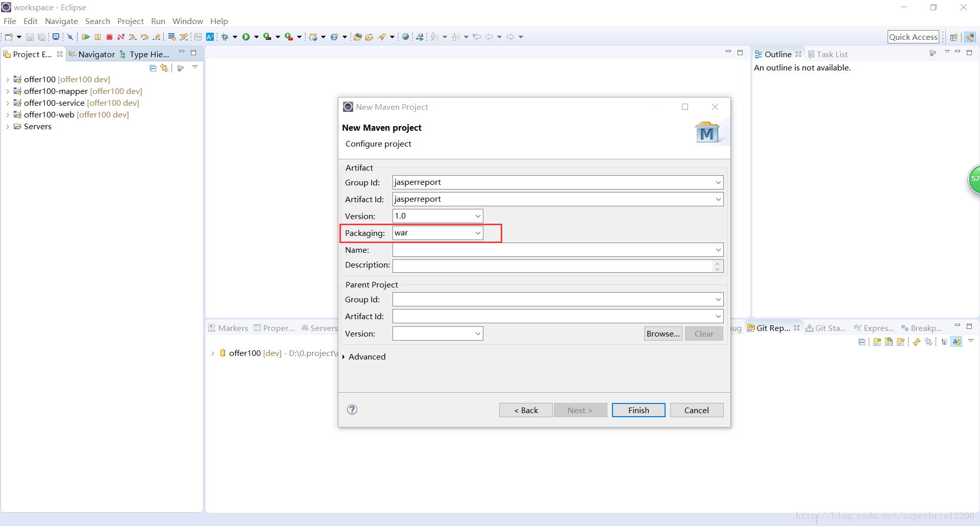Switch to the Navigator tab

click(x=92, y=54)
